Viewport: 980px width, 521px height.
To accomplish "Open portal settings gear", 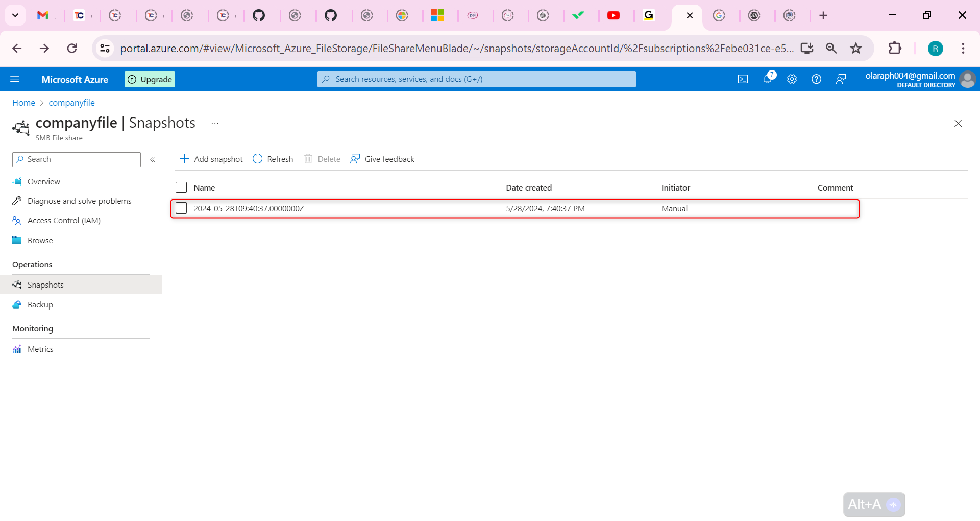I will 792,79.
